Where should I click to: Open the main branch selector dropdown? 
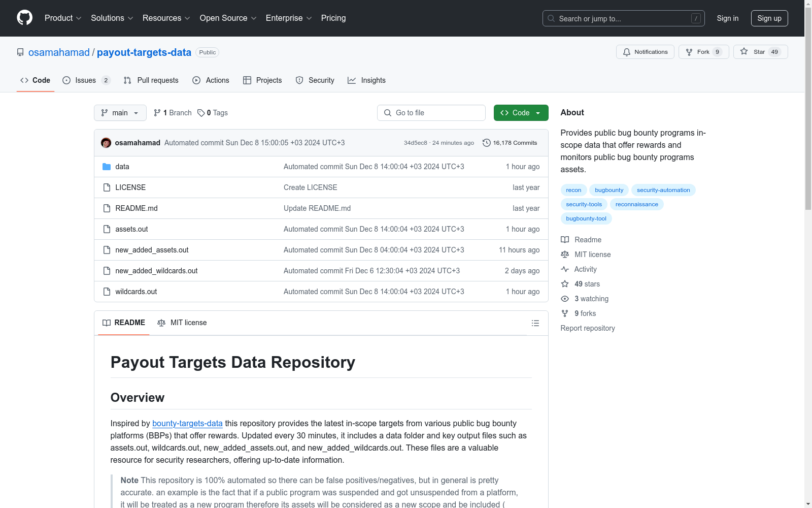120,113
